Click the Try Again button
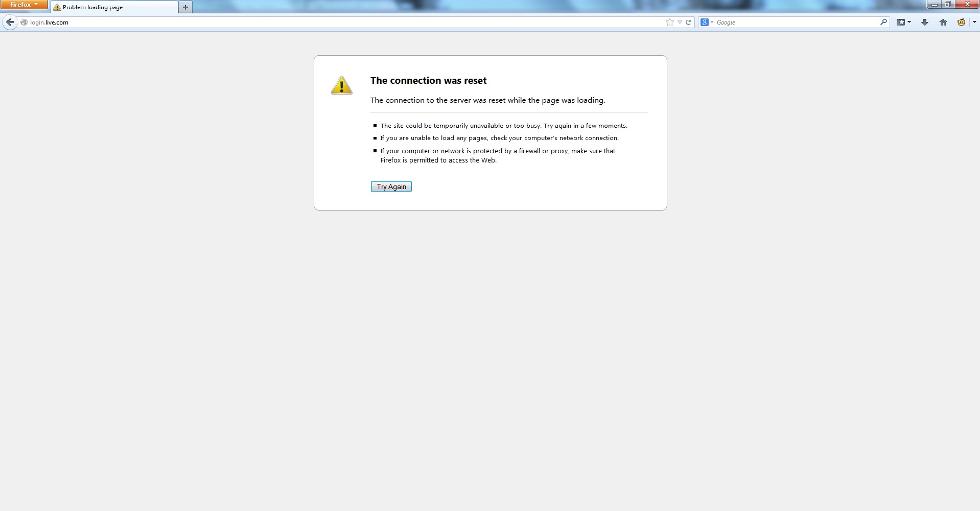Viewport: 980px width, 511px height. 391,187
